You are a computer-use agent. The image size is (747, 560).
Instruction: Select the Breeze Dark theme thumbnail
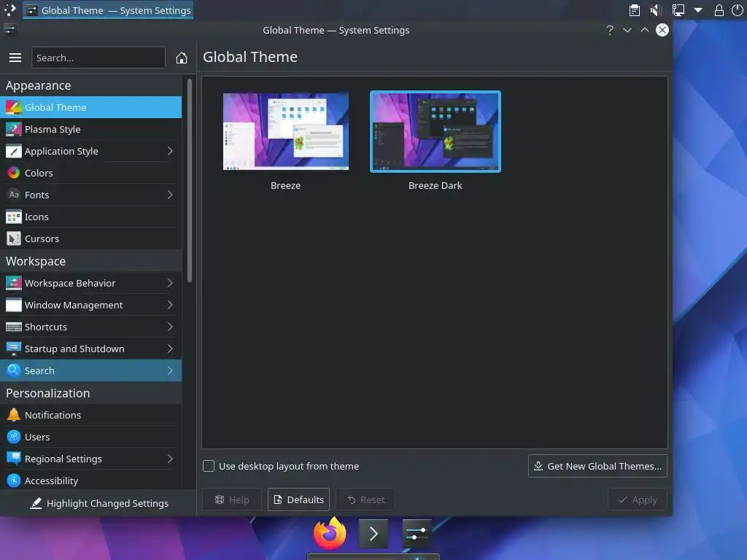point(436,131)
